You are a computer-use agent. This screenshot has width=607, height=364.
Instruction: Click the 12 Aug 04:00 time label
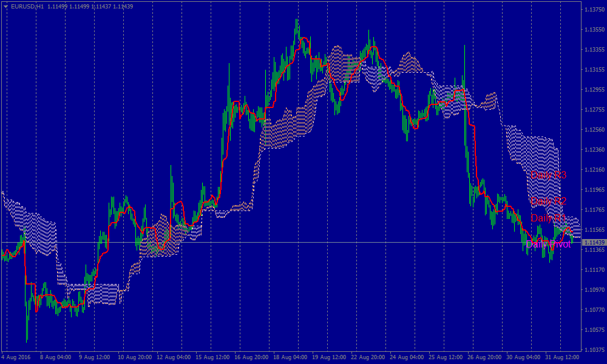click(172, 357)
